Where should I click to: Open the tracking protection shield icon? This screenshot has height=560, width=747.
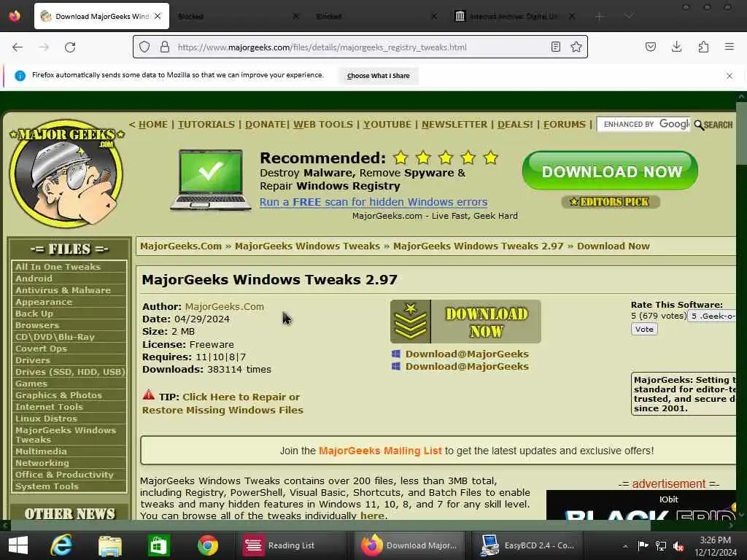click(144, 47)
